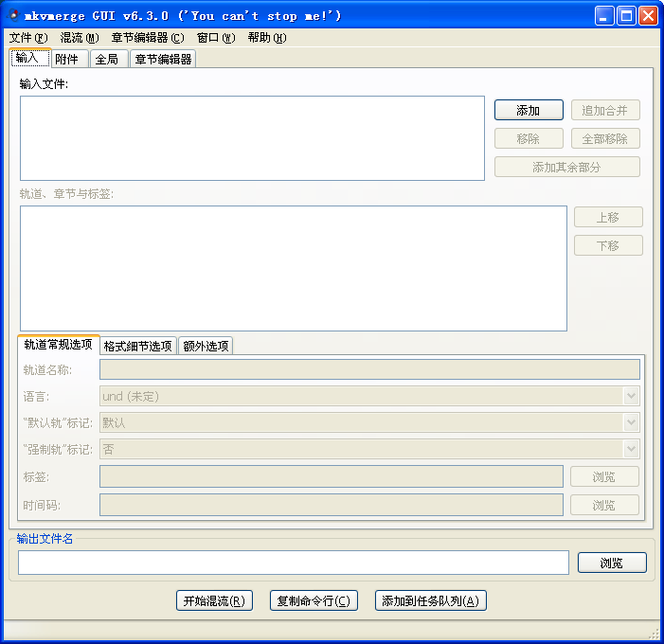Select the 轨道常规选项 tab

58,345
